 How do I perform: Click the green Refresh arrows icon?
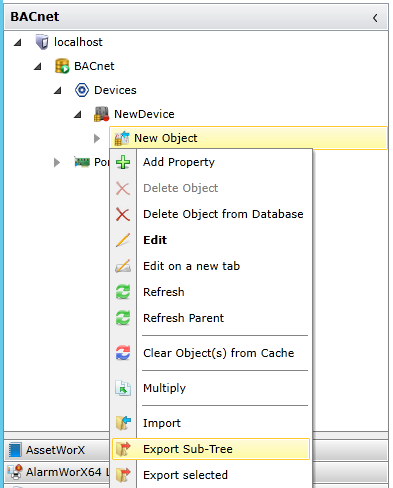tap(123, 292)
